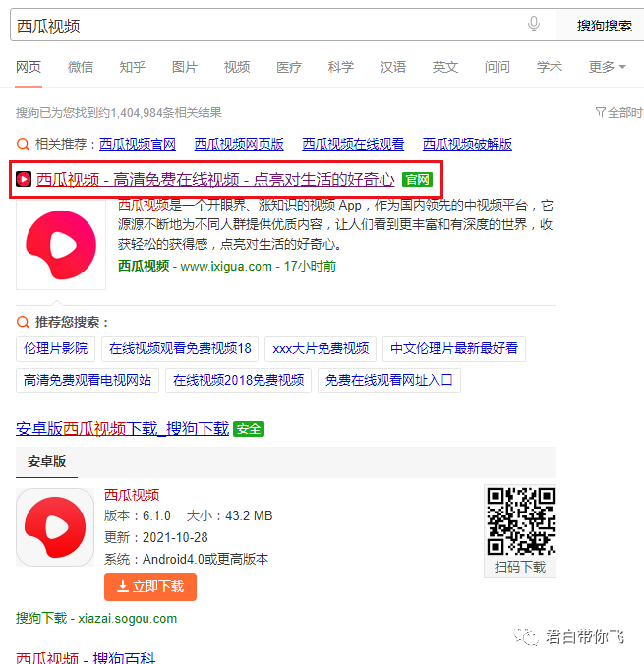This screenshot has width=644, height=664.
Task: Open the 西瓜视频 - 搜狗百科 result
Action: tap(86, 657)
